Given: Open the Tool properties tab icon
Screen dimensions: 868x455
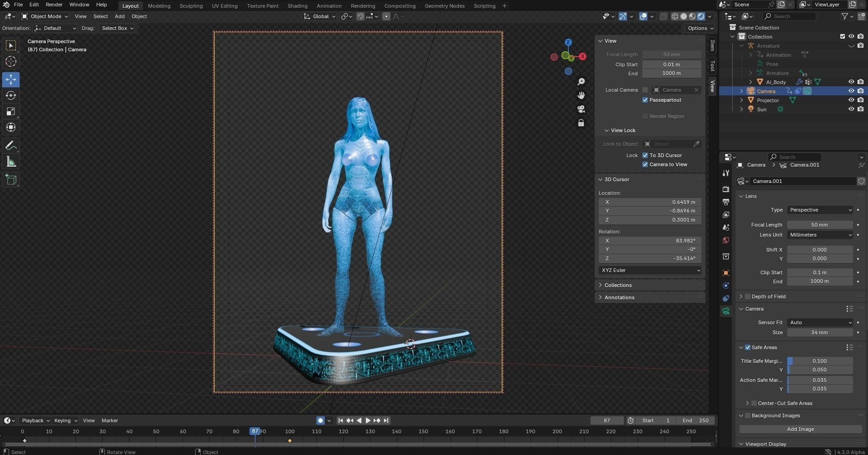Looking at the screenshot, I should click(x=726, y=173).
